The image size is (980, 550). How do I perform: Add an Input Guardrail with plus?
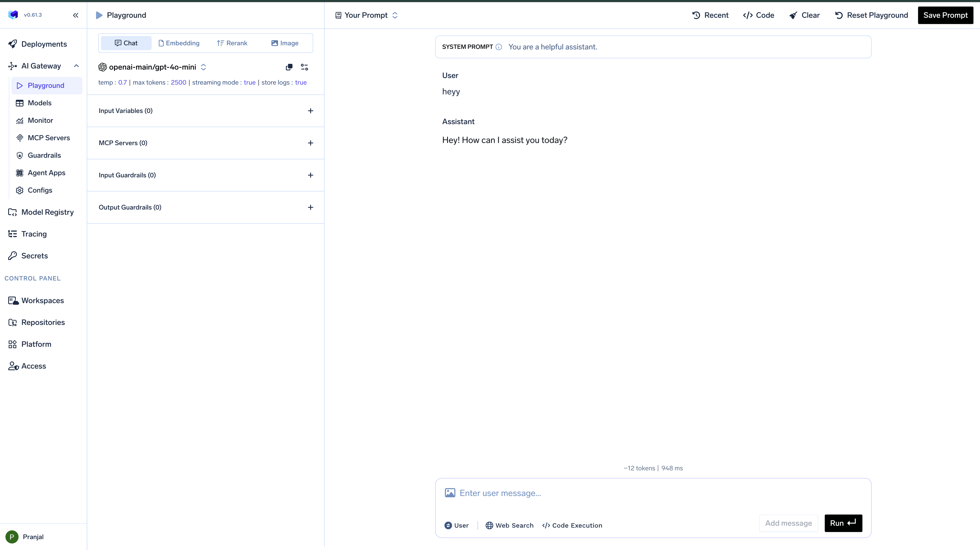pyautogui.click(x=310, y=175)
